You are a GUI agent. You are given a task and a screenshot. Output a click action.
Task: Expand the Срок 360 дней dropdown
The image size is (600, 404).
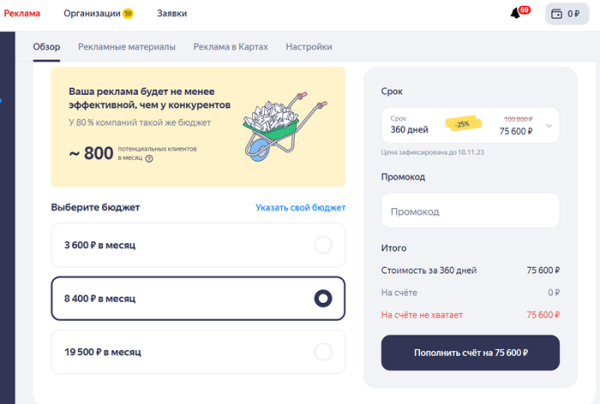548,125
